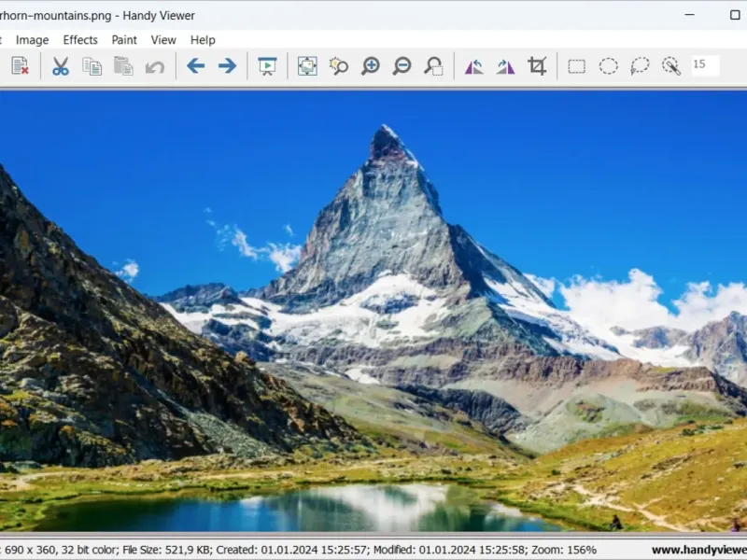Click 'Zoom: 156%' in status bar
The height and width of the screenshot is (560, 747).
coord(564,550)
